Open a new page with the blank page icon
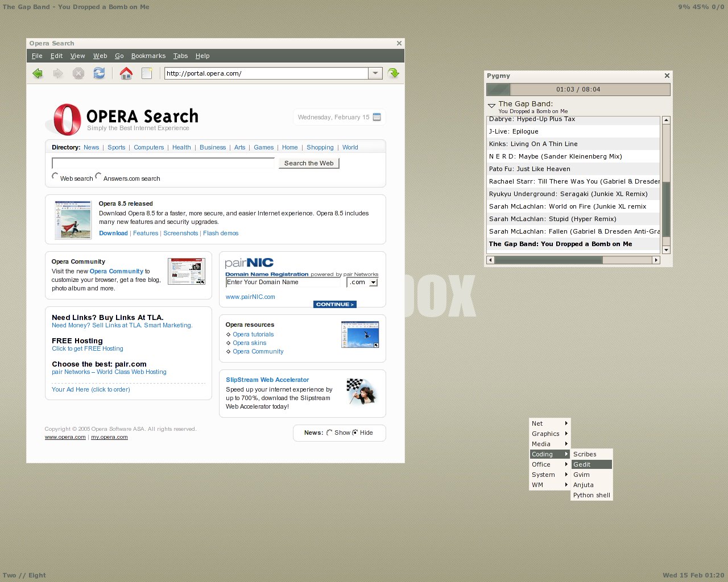 [147, 73]
